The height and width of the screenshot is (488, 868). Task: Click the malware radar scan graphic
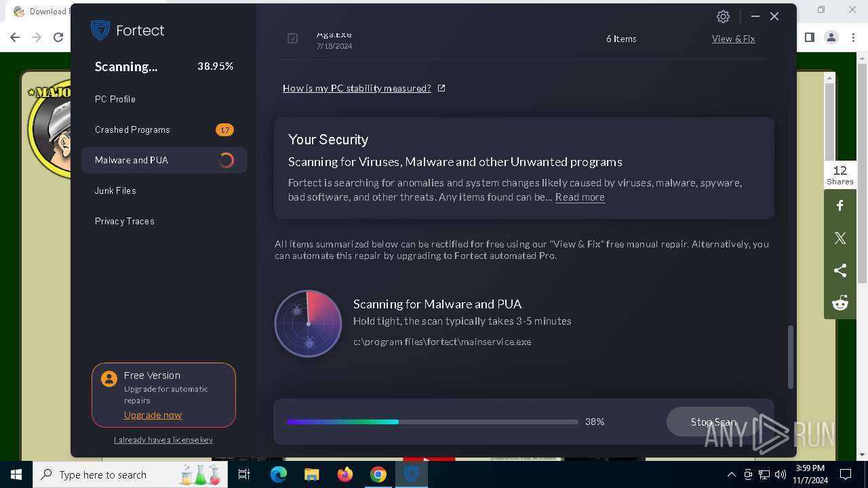[309, 324]
